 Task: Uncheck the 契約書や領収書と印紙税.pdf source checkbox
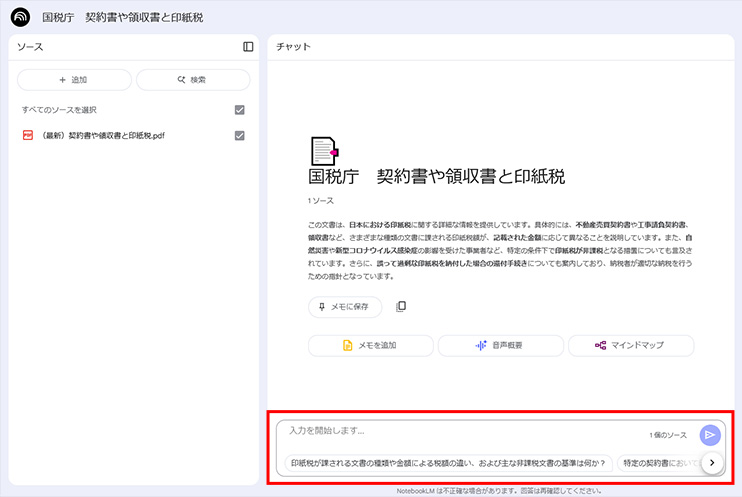(x=239, y=135)
